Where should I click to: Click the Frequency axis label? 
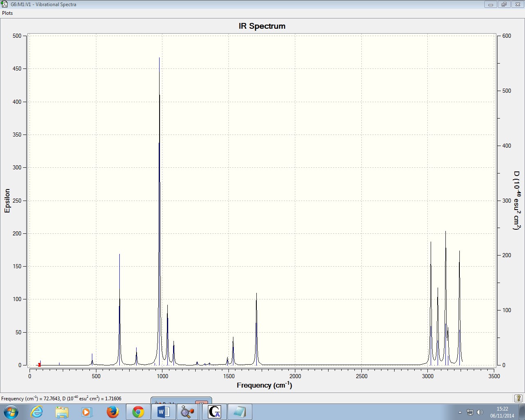pos(265,385)
